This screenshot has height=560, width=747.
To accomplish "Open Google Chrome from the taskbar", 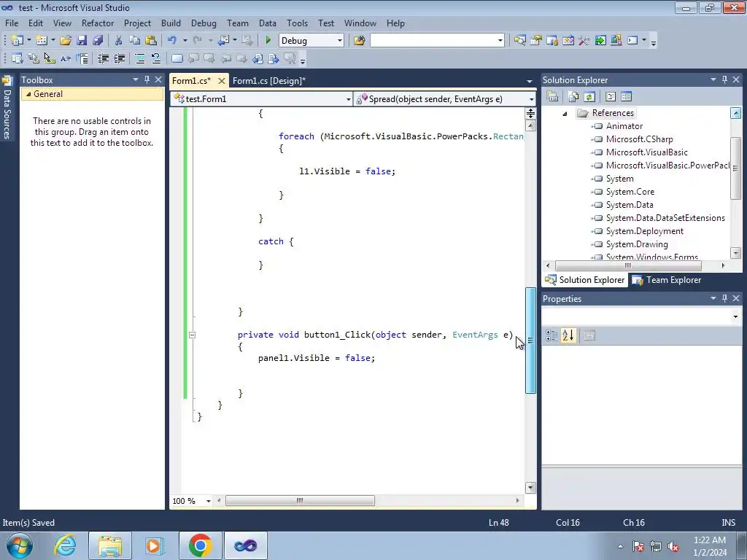I will coord(200,545).
